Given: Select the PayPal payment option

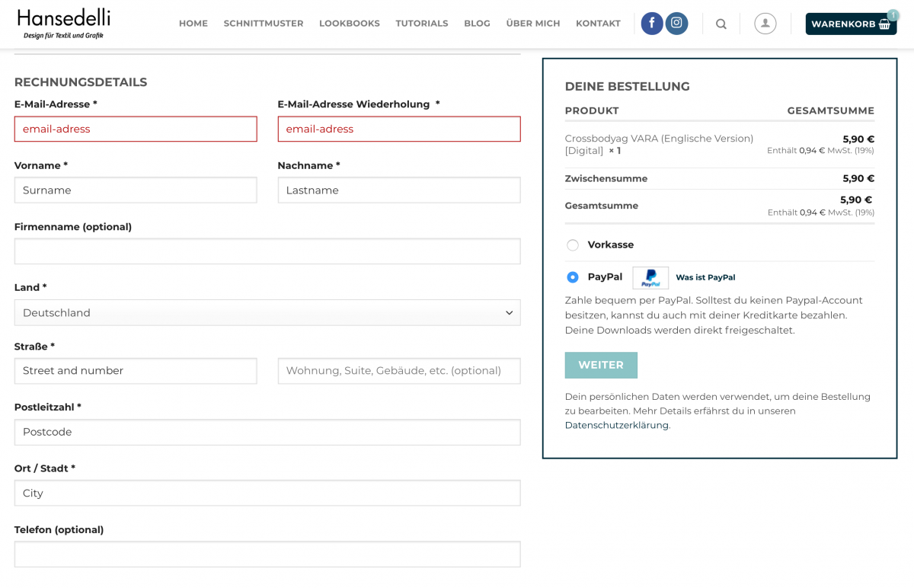Looking at the screenshot, I should 573,277.
